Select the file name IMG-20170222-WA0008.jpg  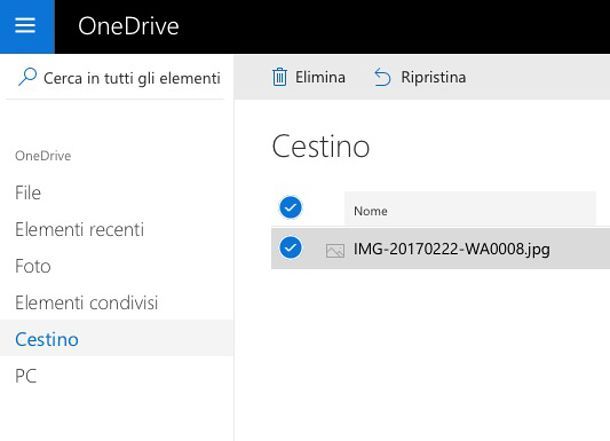[452, 249]
